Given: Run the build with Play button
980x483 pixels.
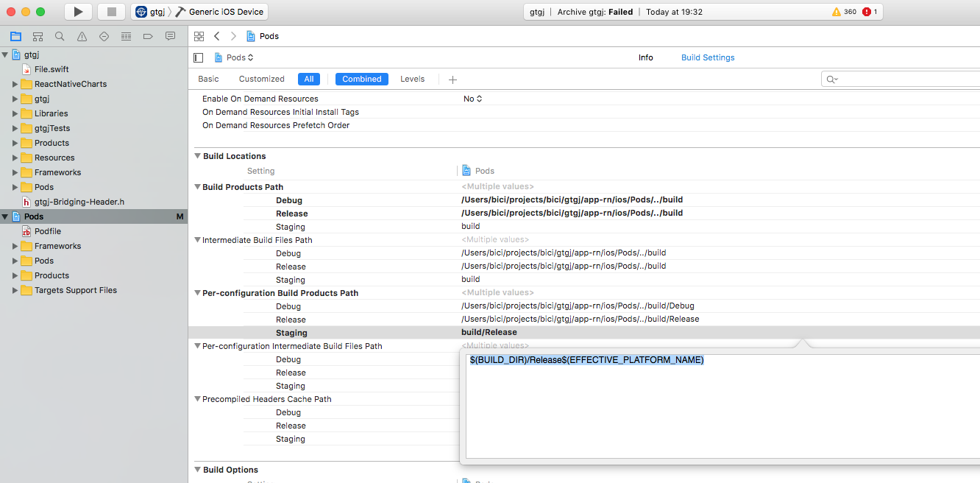Looking at the screenshot, I should point(78,12).
